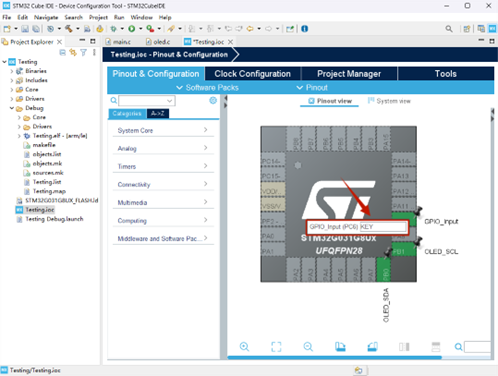Click the gear settings icon beside category search
The height and width of the screenshot is (376, 498).
pos(213,100)
